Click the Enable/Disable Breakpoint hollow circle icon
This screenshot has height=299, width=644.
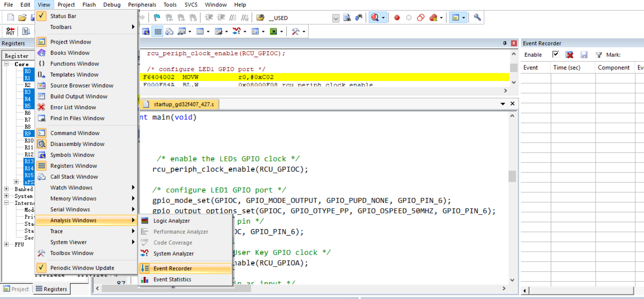pos(409,17)
